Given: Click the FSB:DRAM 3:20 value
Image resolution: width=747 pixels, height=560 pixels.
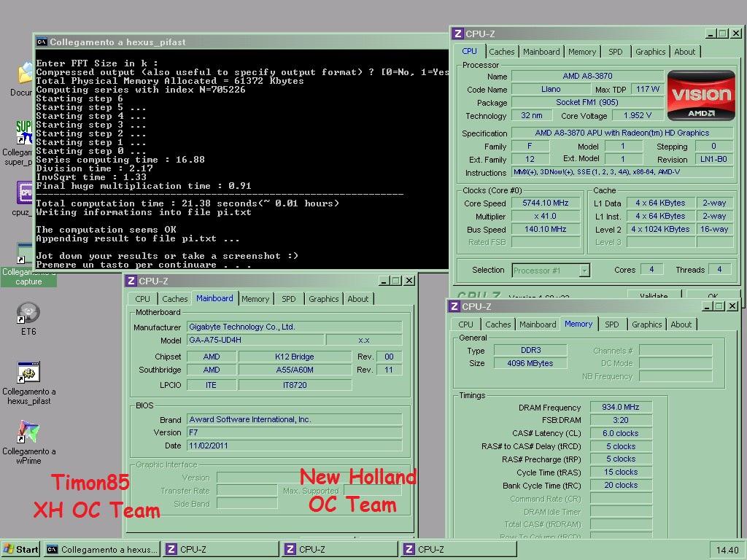Looking at the screenshot, I should click(x=621, y=420).
